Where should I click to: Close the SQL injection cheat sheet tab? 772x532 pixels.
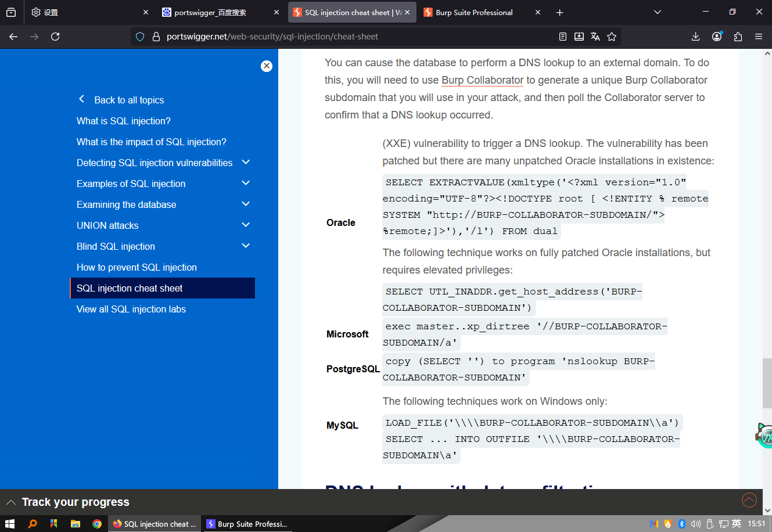407,12
